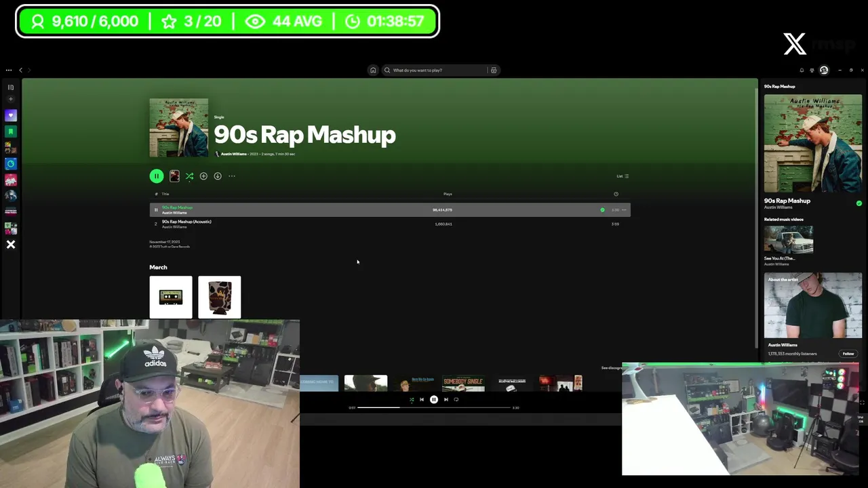Close the overlay with white X

11,245
